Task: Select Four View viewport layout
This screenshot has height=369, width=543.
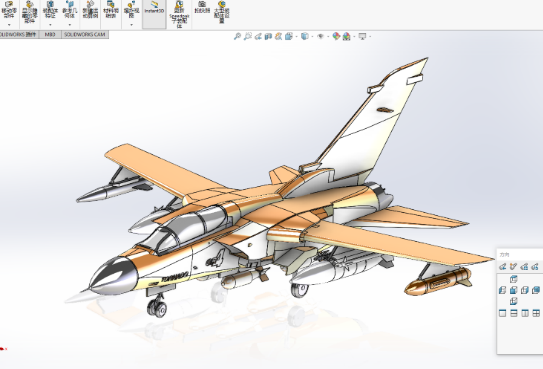Action: (536, 313)
